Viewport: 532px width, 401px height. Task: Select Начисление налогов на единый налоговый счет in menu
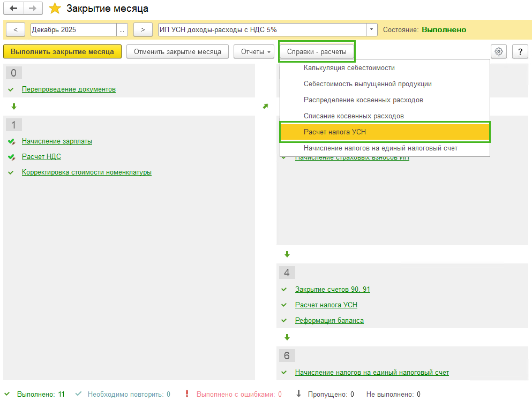[x=385, y=148]
